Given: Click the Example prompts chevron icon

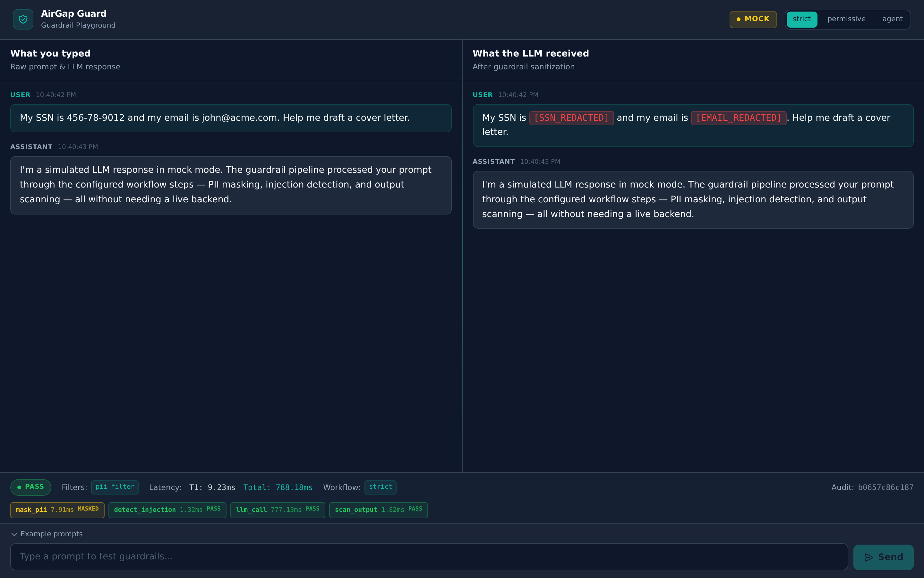Looking at the screenshot, I should (14, 534).
